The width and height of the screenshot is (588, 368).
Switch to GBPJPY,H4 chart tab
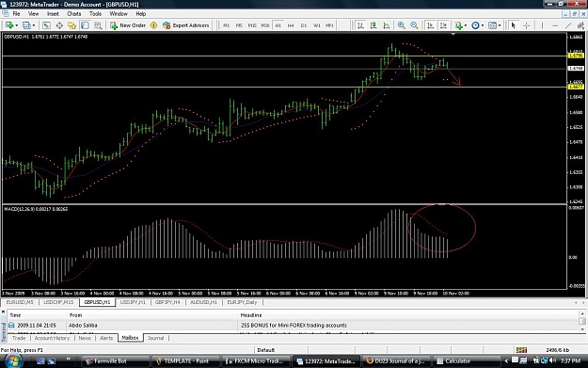(167, 302)
